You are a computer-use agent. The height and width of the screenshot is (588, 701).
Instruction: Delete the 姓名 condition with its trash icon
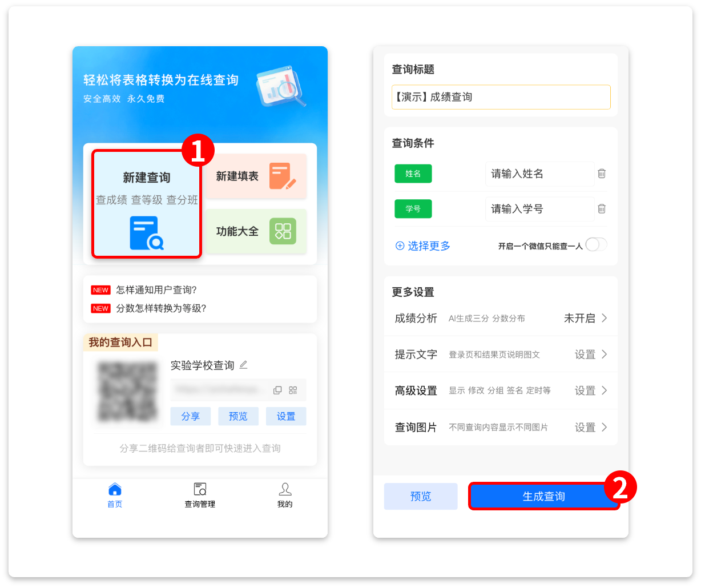click(x=602, y=174)
